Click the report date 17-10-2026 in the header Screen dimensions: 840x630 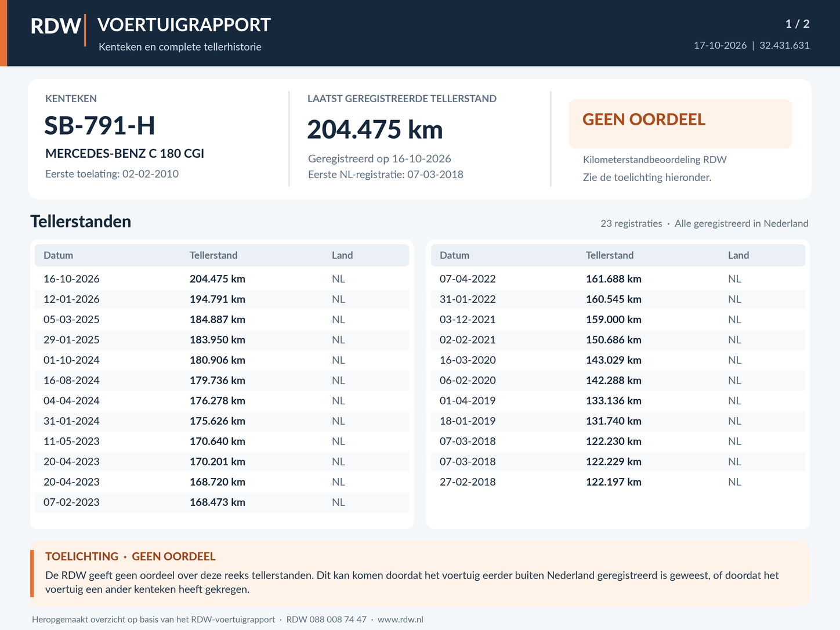coord(720,45)
